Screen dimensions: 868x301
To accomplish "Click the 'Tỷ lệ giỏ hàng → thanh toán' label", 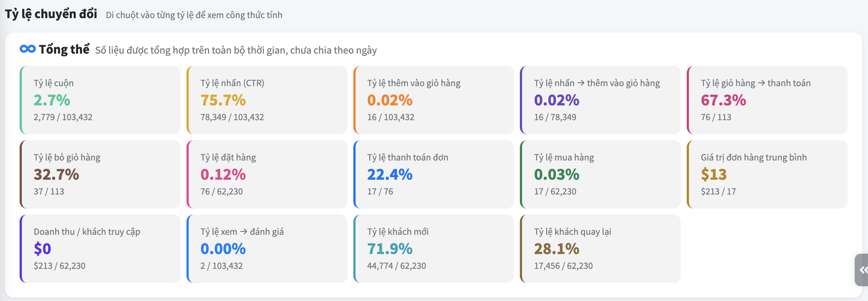I will (756, 83).
